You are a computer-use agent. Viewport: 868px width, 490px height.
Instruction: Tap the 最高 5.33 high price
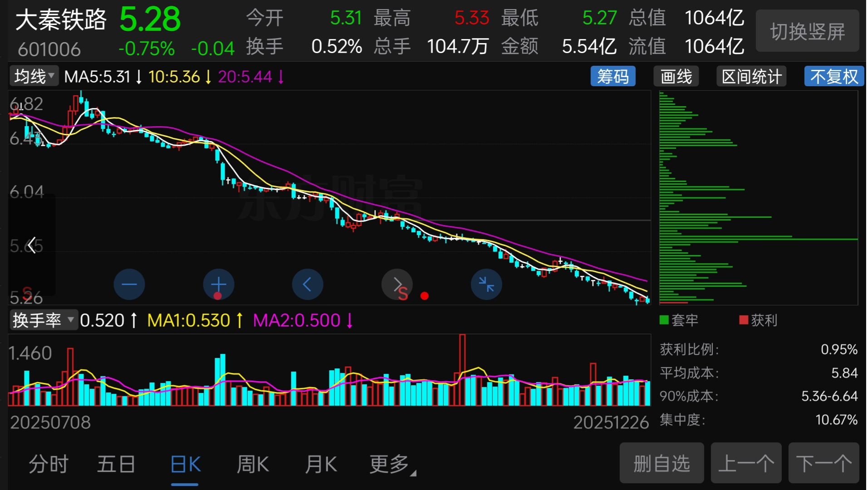(472, 18)
